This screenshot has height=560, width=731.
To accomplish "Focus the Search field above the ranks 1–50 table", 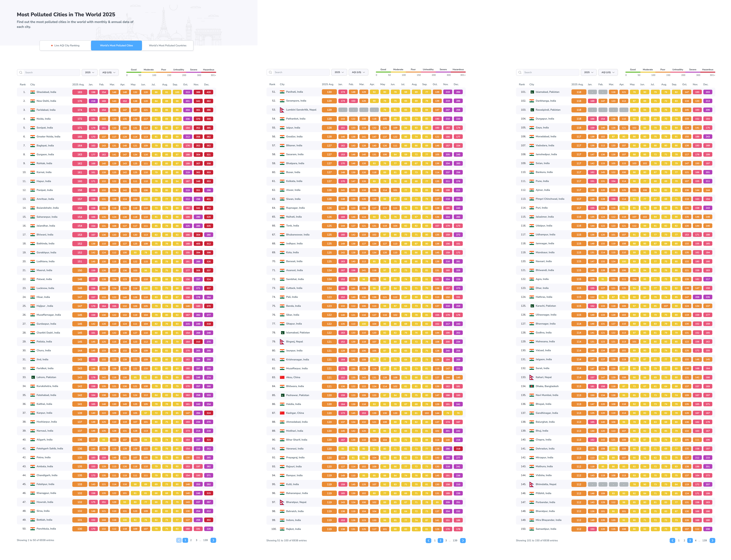I will point(49,72).
